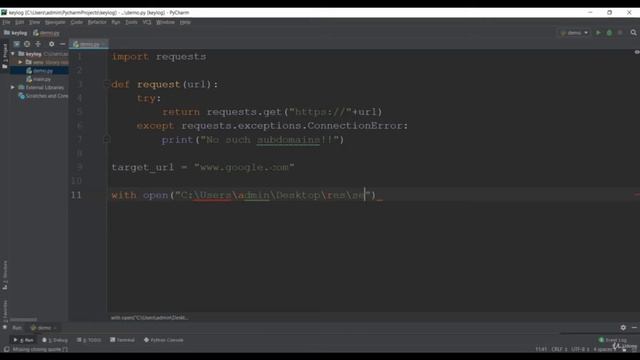Select main.py in the project tree
Screen dimensions: 640x360
coord(39,79)
